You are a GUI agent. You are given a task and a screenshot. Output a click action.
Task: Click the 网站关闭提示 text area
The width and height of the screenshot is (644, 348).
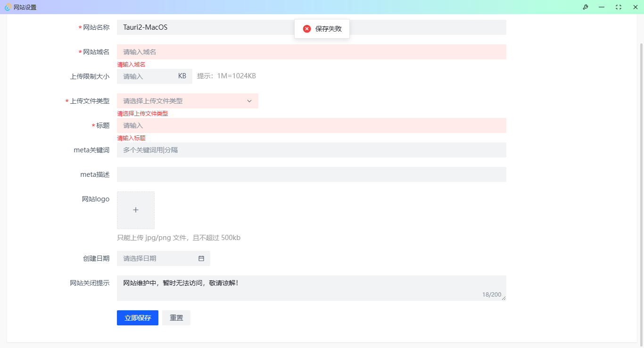(x=312, y=288)
